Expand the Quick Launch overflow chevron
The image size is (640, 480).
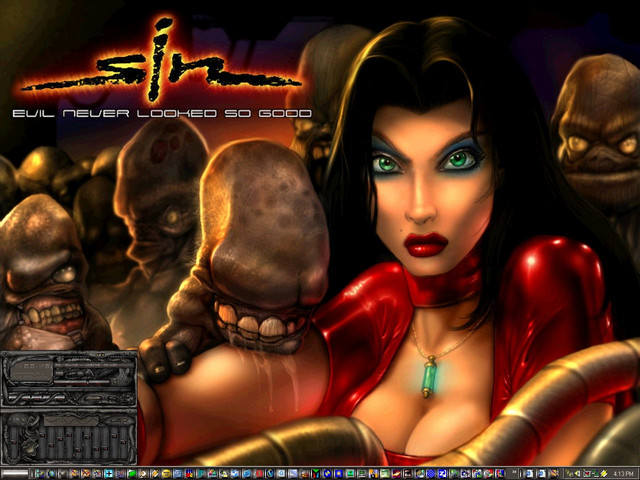click(514, 472)
